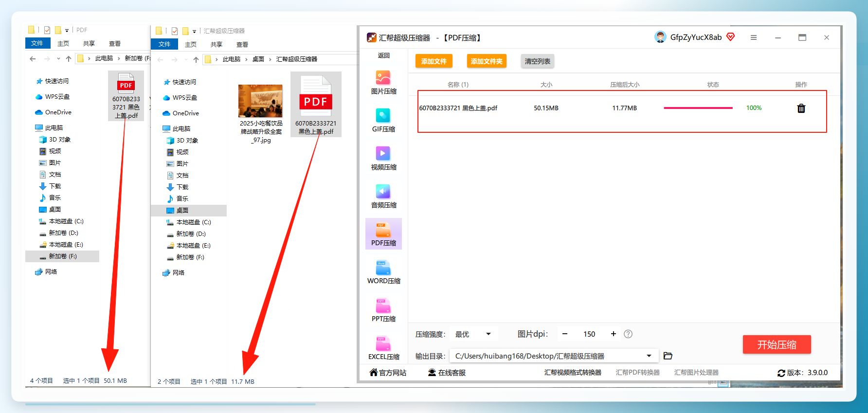Click 清空列表 to clear list

click(x=537, y=61)
